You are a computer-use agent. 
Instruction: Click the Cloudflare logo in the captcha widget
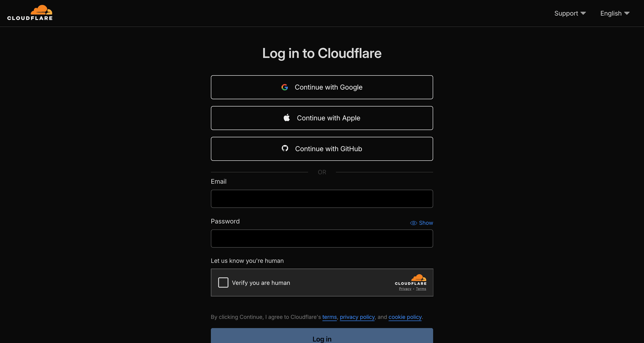coord(411,279)
